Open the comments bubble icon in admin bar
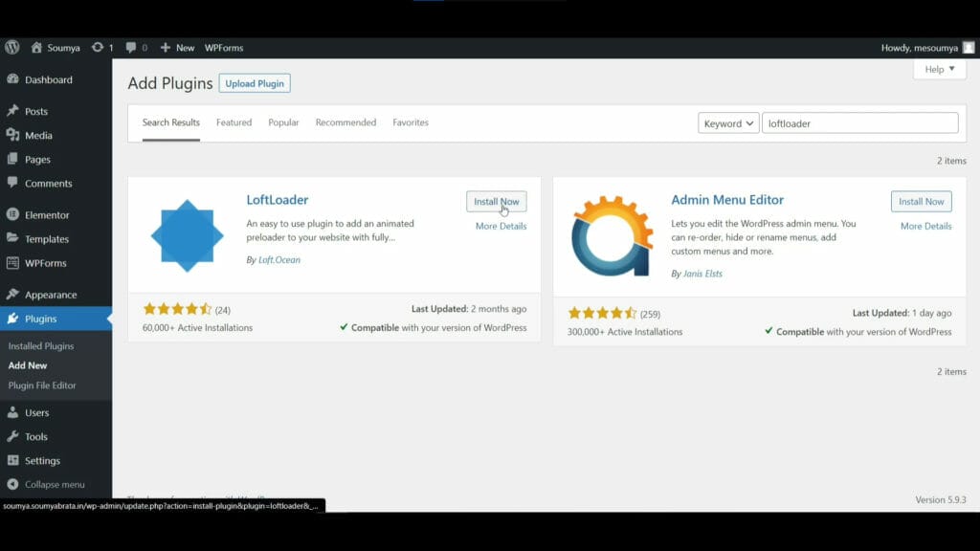Viewport: 980px width, 551px height. click(x=130, y=48)
